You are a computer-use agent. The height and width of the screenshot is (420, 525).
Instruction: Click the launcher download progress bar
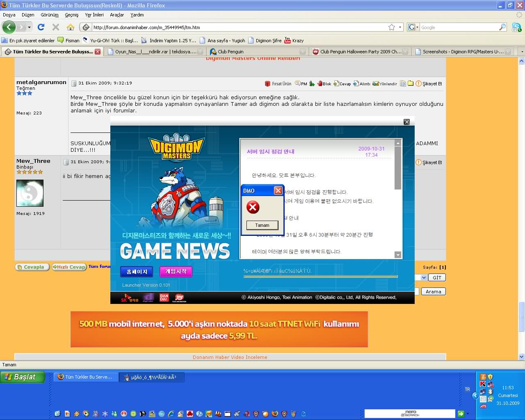coord(320,276)
